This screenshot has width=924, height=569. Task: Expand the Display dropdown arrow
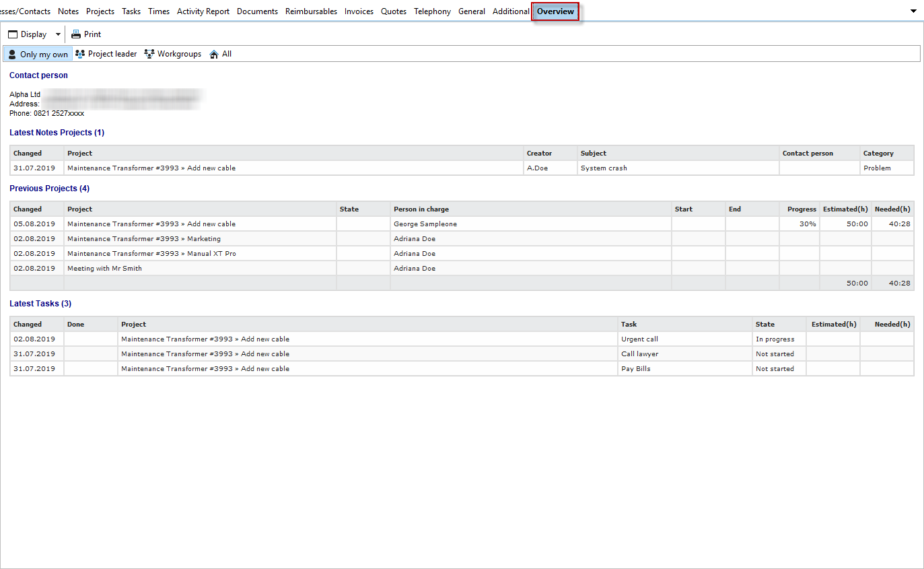[x=58, y=34]
